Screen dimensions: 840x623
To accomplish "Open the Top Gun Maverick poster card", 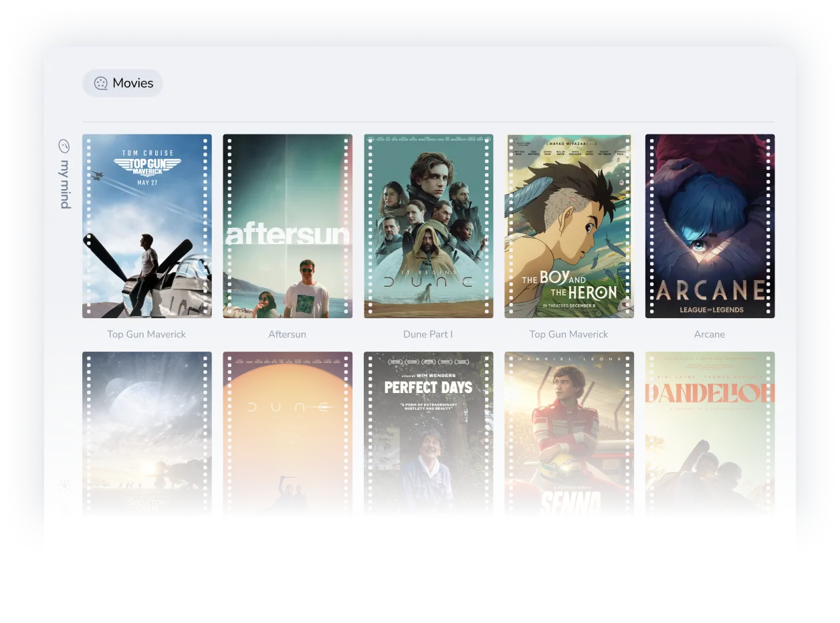I will tap(146, 226).
